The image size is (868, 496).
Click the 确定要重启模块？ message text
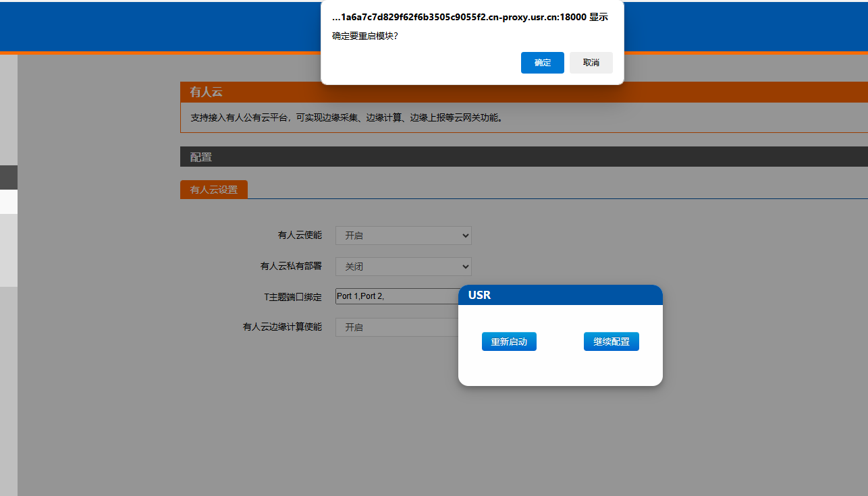pyautogui.click(x=365, y=36)
